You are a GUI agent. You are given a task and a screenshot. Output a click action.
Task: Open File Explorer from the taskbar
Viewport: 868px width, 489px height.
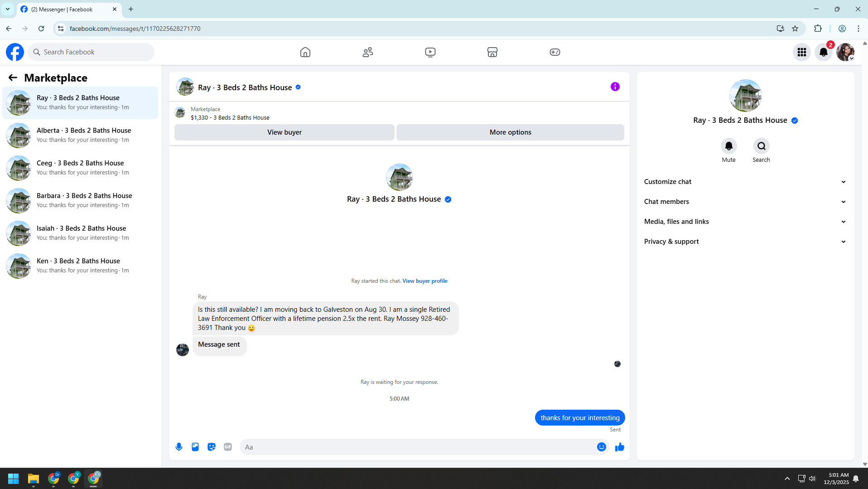coord(34,479)
